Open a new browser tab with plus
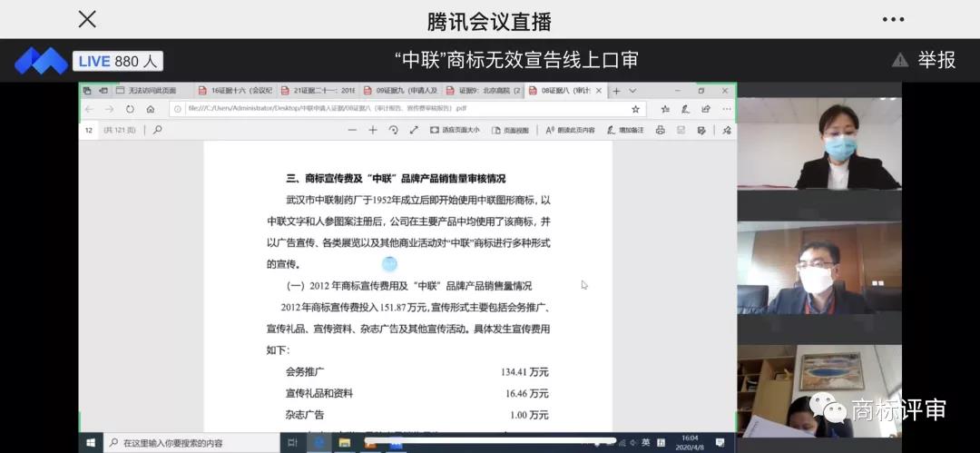 coord(616,91)
